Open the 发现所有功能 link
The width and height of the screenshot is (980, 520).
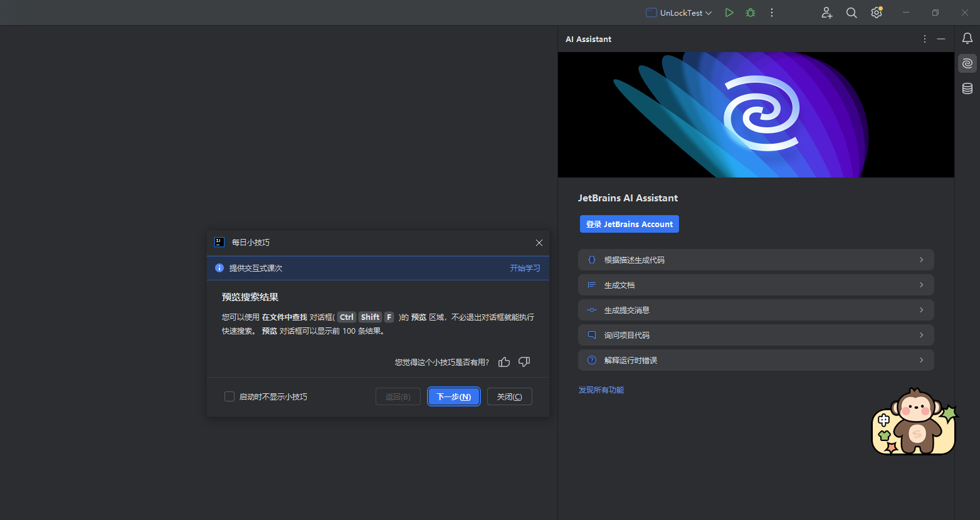click(x=601, y=390)
